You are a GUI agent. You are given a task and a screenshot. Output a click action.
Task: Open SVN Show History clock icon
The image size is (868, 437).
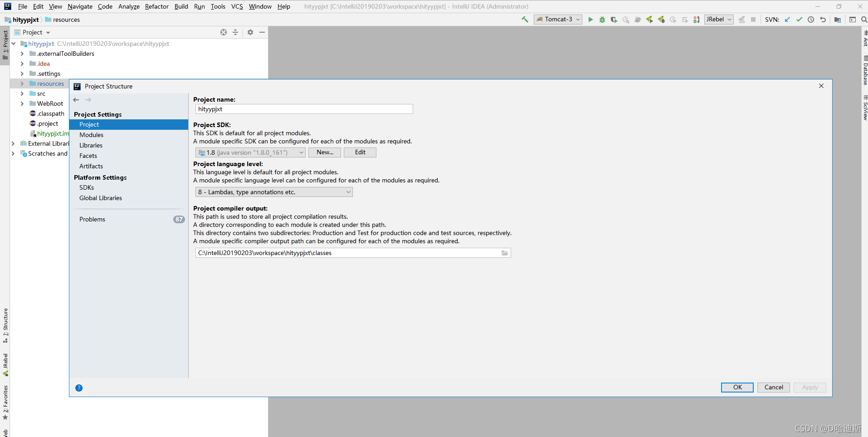[811, 20]
